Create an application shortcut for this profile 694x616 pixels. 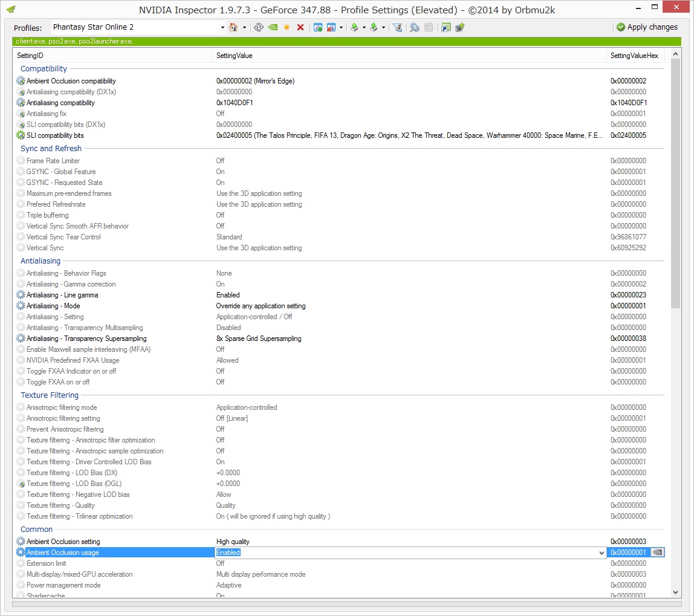[446, 27]
